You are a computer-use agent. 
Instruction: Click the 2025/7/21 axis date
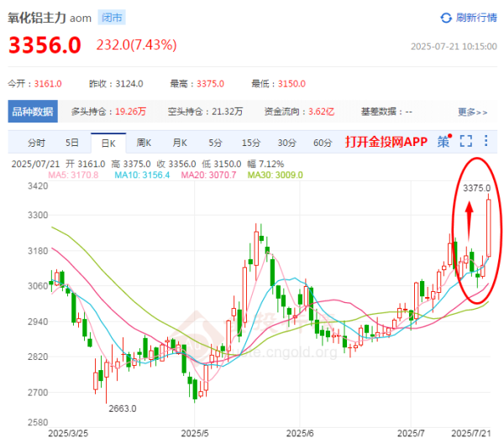[471, 433]
